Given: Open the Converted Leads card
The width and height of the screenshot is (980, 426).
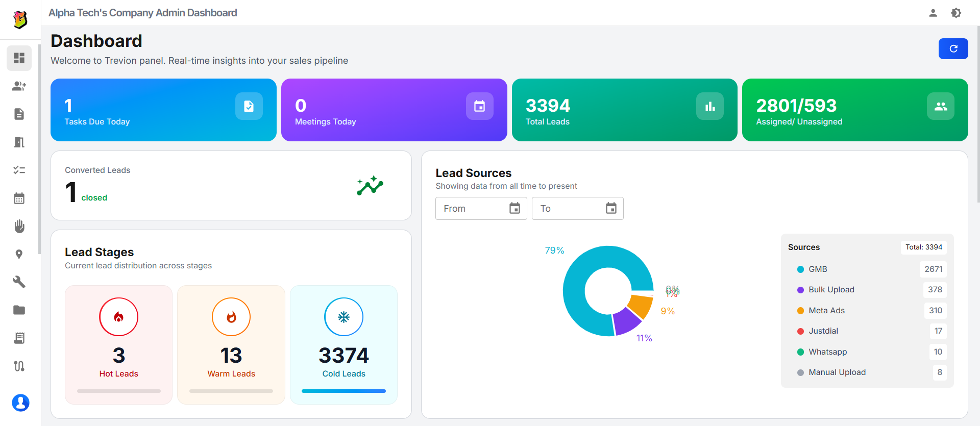Looking at the screenshot, I should 231,186.
